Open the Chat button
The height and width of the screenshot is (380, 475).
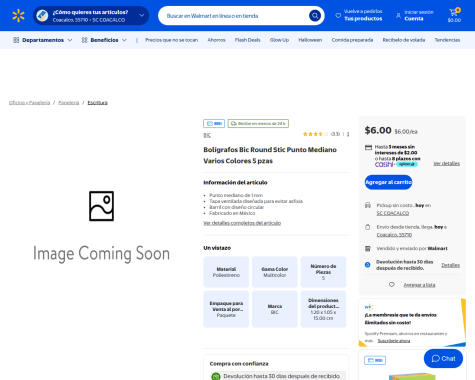[443, 359]
